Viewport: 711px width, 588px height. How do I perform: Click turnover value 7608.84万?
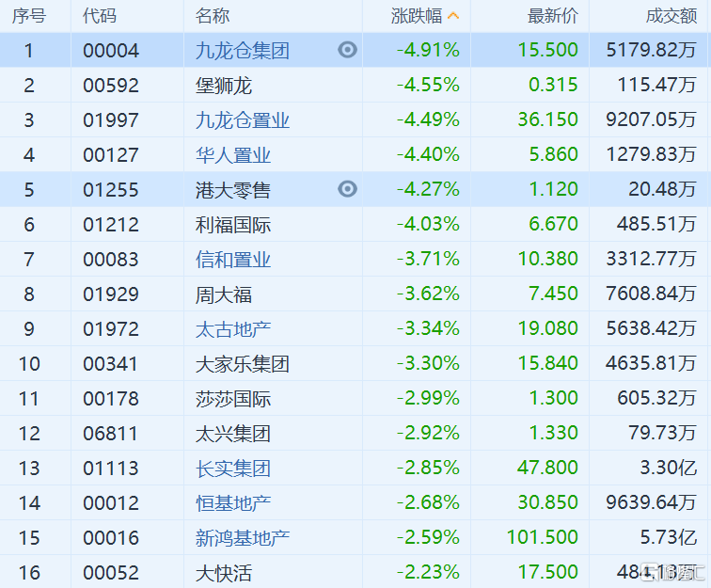tap(652, 294)
